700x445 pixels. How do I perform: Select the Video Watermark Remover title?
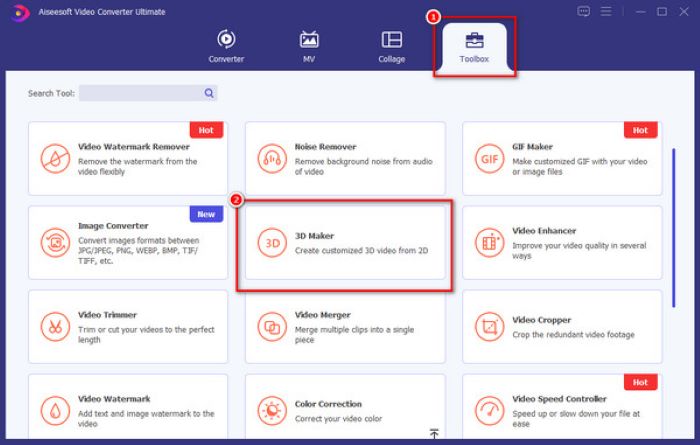[134, 146]
